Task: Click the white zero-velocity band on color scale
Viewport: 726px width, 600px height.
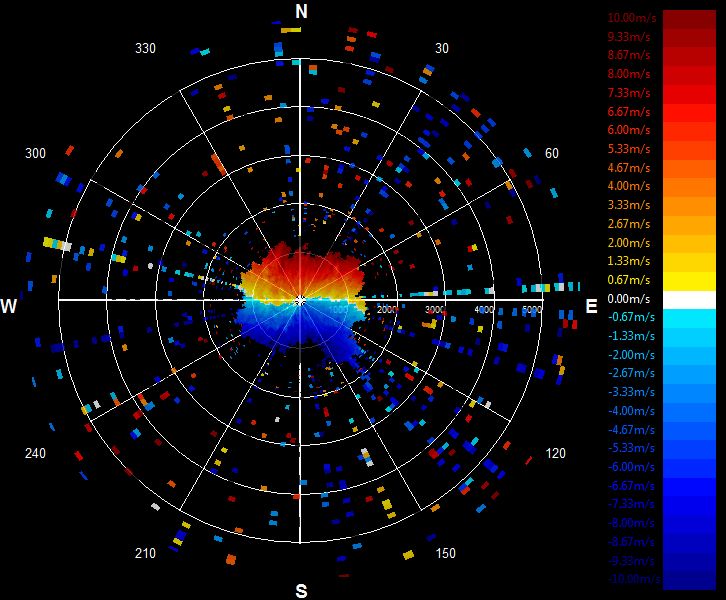Action: [689, 300]
